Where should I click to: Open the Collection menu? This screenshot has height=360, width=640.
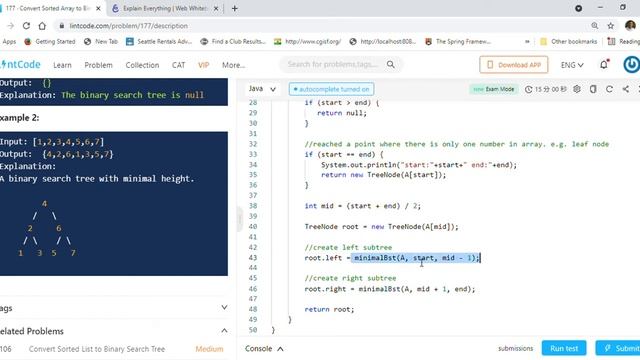click(142, 65)
